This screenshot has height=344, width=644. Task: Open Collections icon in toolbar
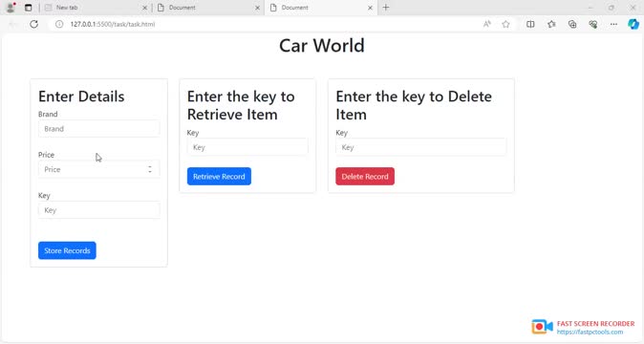[x=572, y=24]
